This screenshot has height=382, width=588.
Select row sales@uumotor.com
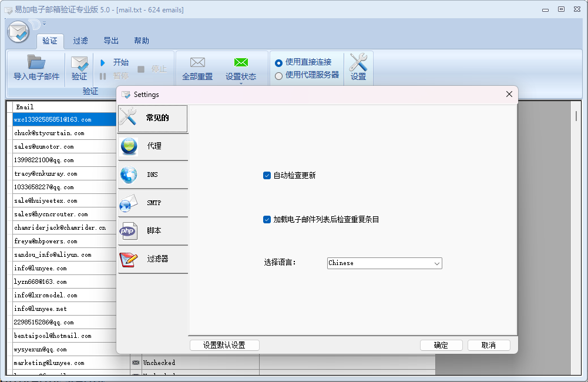click(x=65, y=147)
